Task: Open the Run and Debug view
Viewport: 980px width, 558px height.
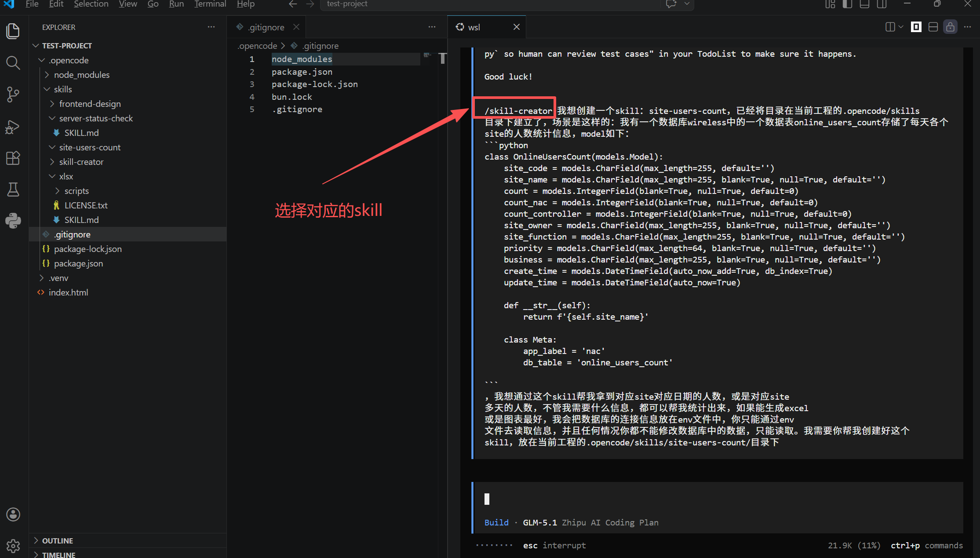Action: [13, 127]
